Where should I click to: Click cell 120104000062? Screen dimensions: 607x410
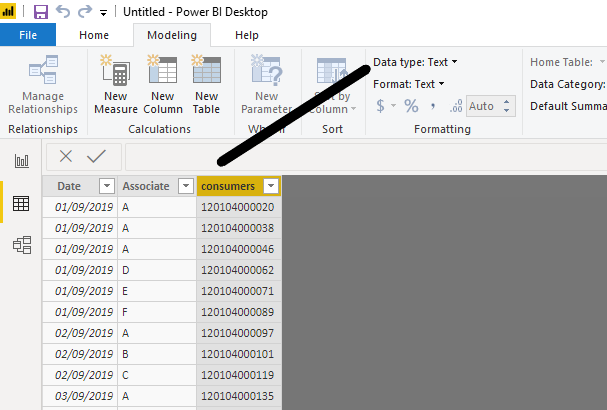pos(238,270)
